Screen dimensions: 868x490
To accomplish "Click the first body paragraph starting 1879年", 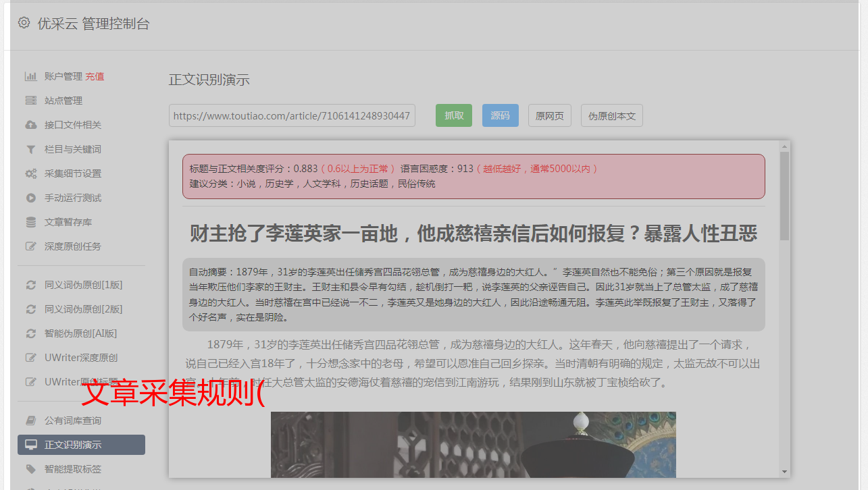I will (474, 363).
